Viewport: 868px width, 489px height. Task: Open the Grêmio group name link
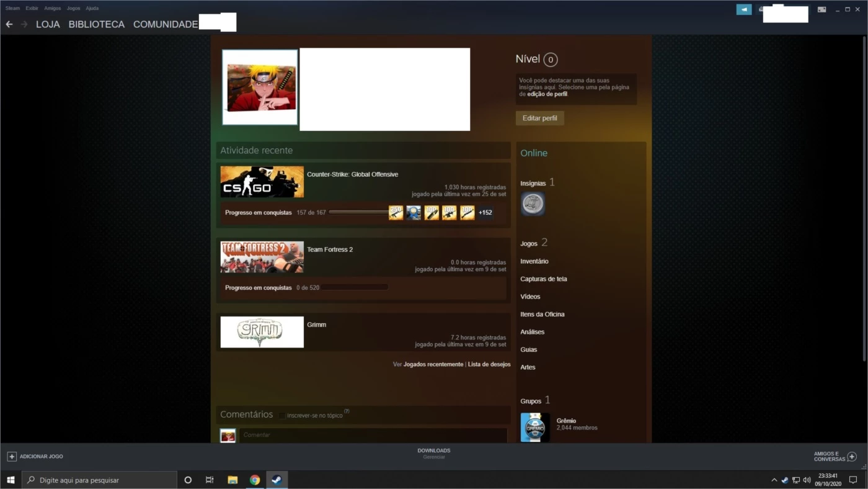[x=566, y=421]
